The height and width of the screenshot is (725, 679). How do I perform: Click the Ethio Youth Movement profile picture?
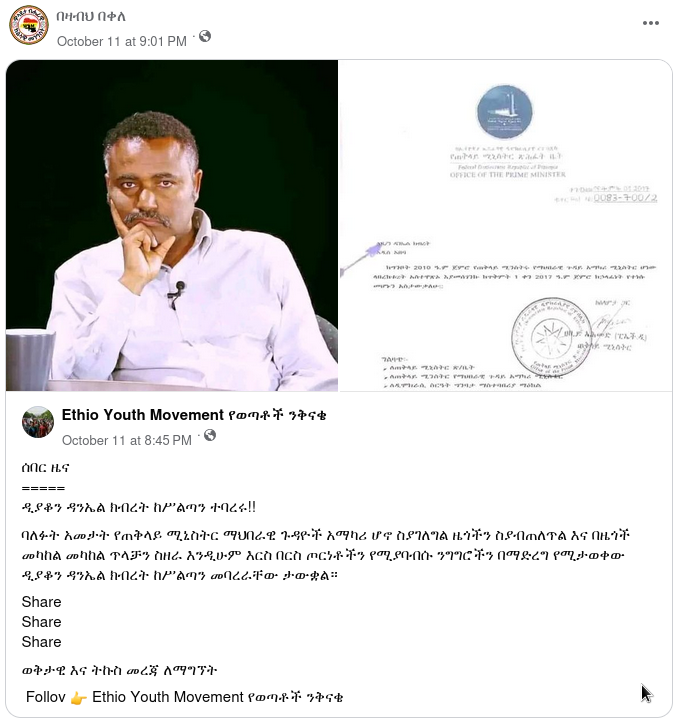(x=38, y=422)
